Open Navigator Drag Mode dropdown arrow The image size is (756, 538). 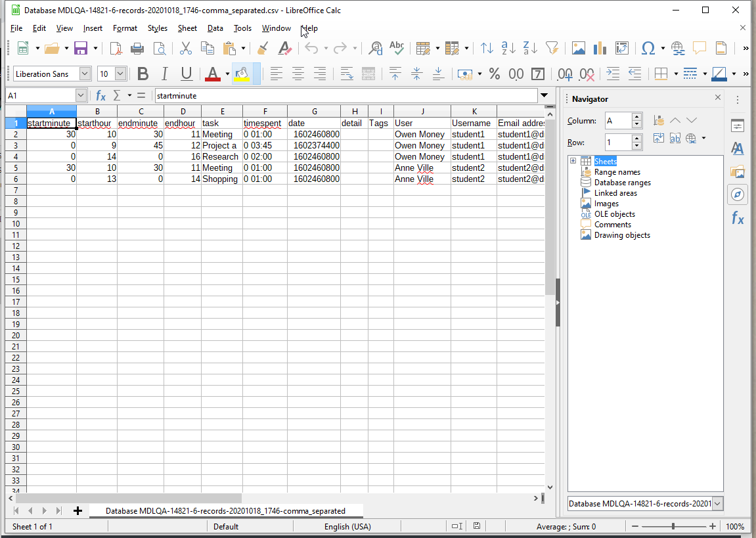point(703,139)
